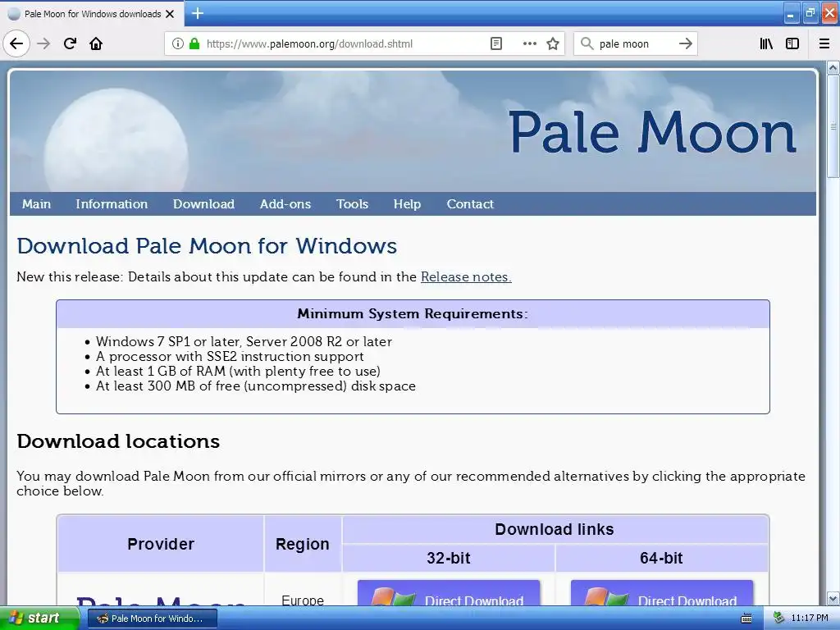Open page actions three-dot menu
This screenshot has width=840, height=630.
pos(529,43)
